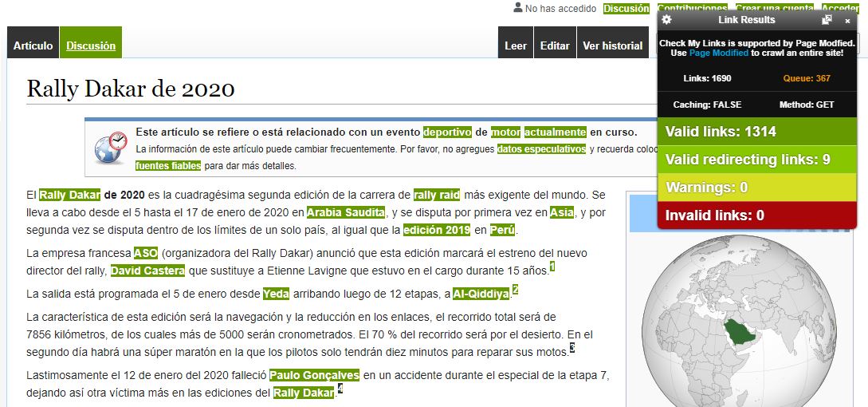
Task: Open the Artículo tab
Action: point(33,45)
